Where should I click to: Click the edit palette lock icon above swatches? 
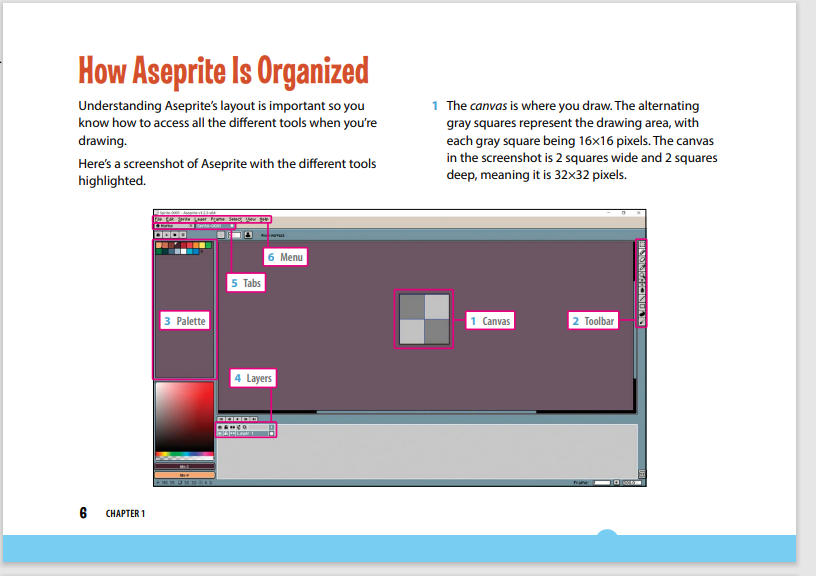pyautogui.click(x=158, y=235)
